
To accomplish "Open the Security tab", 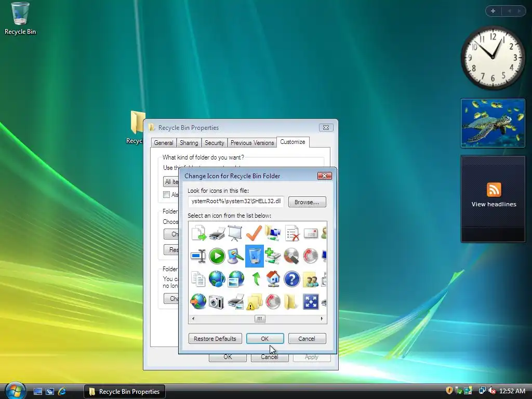I will point(215,143).
